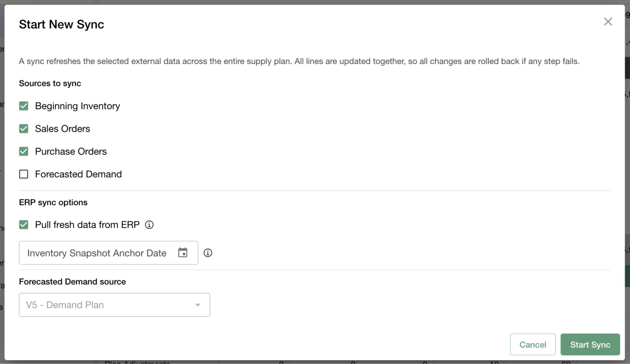630x364 pixels.
Task: Uncheck the Sales Orders checkbox
Action: (x=24, y=129)
